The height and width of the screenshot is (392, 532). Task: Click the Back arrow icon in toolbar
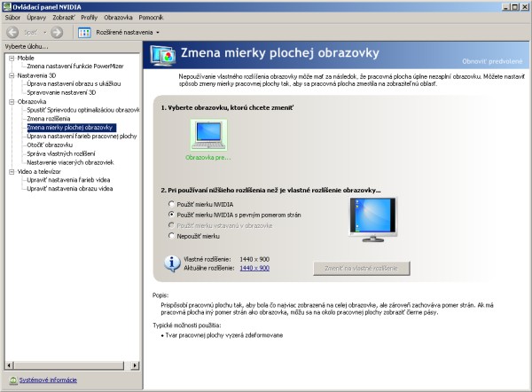click(x=12, y=32)
